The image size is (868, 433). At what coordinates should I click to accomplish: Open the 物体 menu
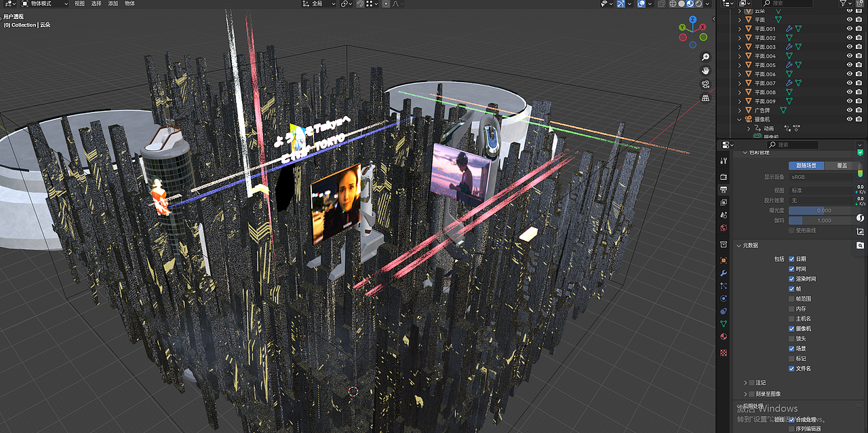point(130,3)
